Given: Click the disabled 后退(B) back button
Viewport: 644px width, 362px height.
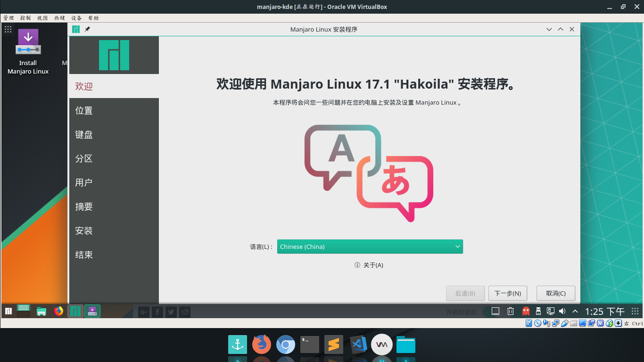Looking at the screenshot, I should (x=465, y=293).
